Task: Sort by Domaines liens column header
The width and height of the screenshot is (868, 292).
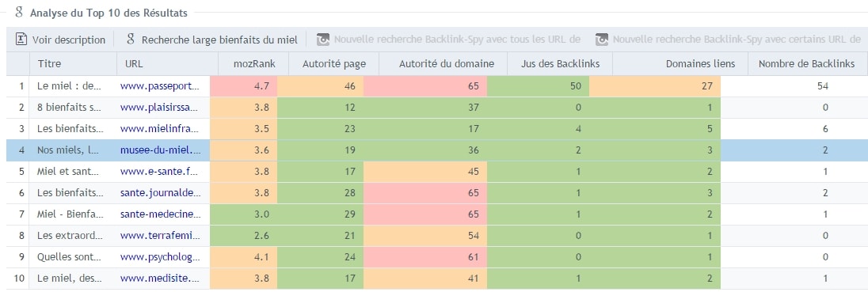Action: tap(681, 63)
